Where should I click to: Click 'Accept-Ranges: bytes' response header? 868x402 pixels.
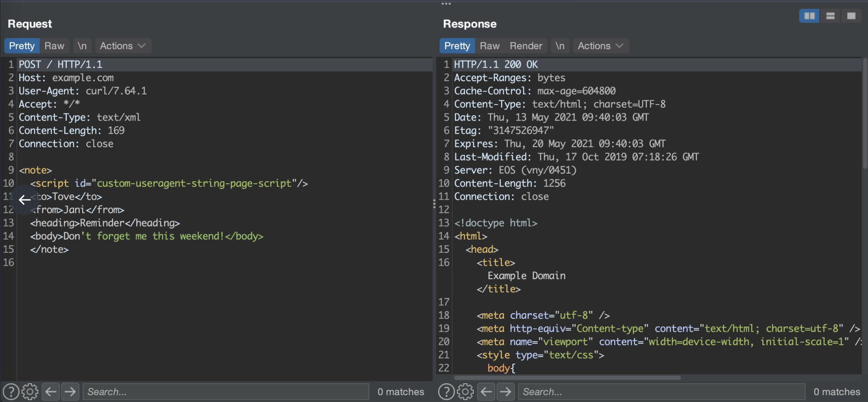click(510, 78)
